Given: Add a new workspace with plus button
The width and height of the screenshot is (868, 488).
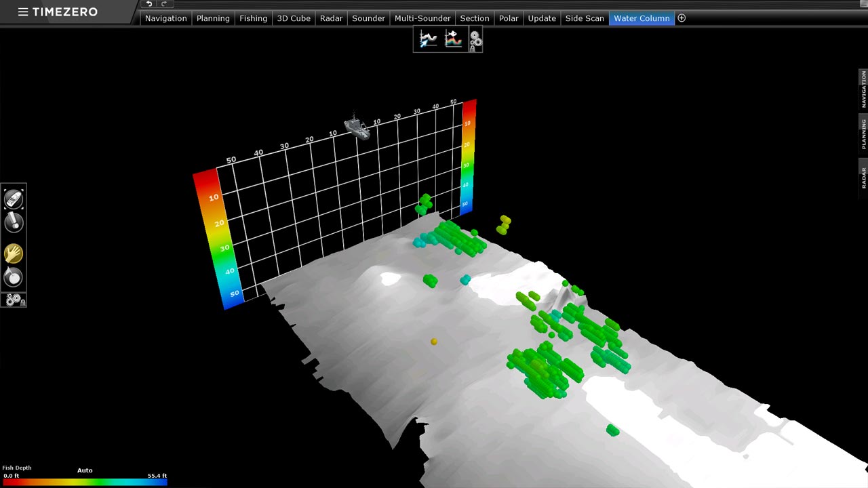Looking at the screenshot, I should (682, 18).
